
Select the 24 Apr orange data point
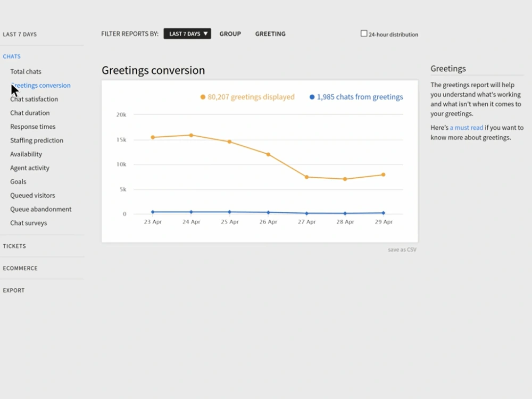pos(192,135)
